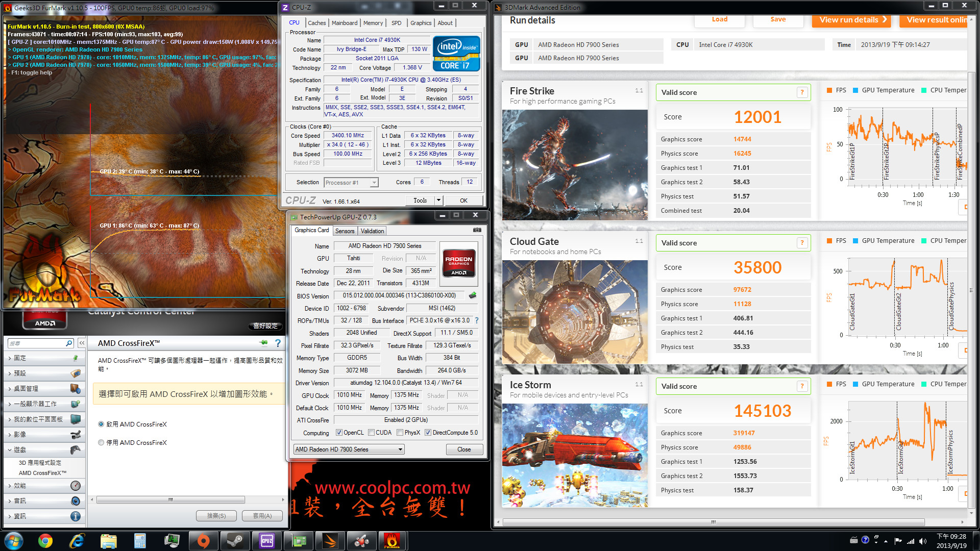Screen dimensions: 980x551
Task: Select 啟用 AMD CrossFireX radio button
Action: tap(101, 424)
